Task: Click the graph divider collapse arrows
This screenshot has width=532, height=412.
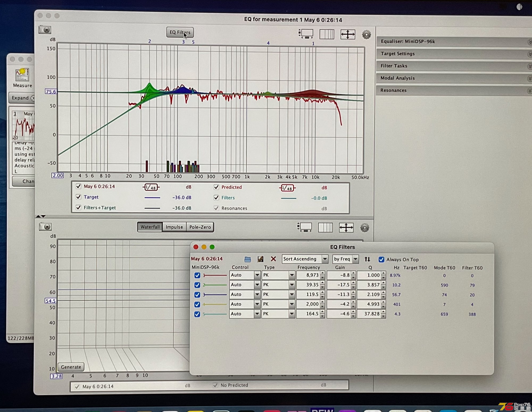Action: [x=41, y=216]
